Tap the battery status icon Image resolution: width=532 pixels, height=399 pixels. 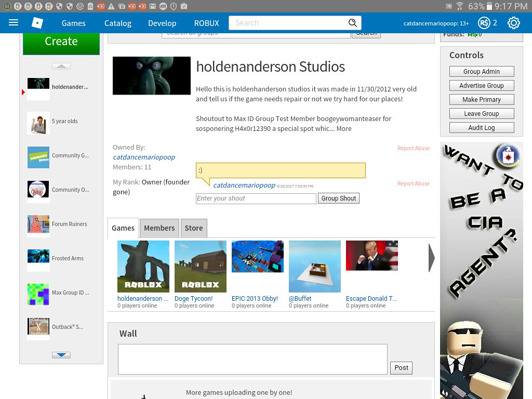pyautogui.click(x=489, y=6)
